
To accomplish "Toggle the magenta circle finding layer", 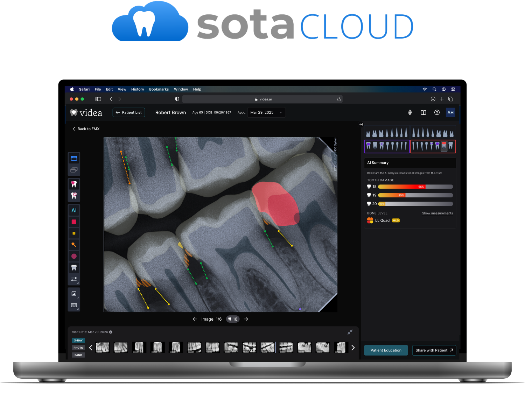I will (x=74, y=256).
